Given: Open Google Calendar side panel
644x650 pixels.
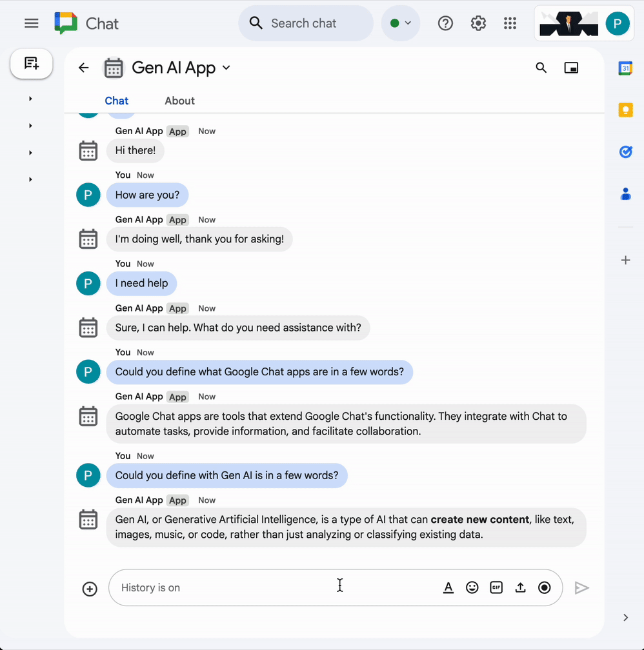Looking at the screenshot, I should (625, 68).
